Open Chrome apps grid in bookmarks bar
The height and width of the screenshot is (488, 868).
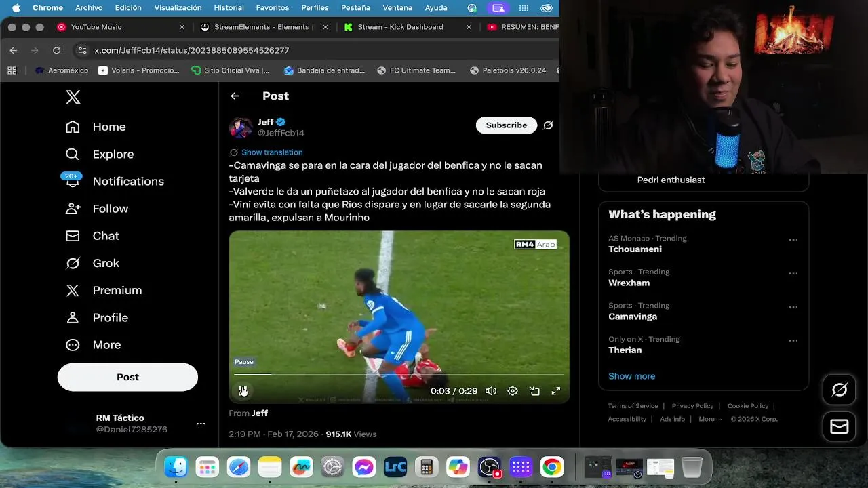coord(12,70)
